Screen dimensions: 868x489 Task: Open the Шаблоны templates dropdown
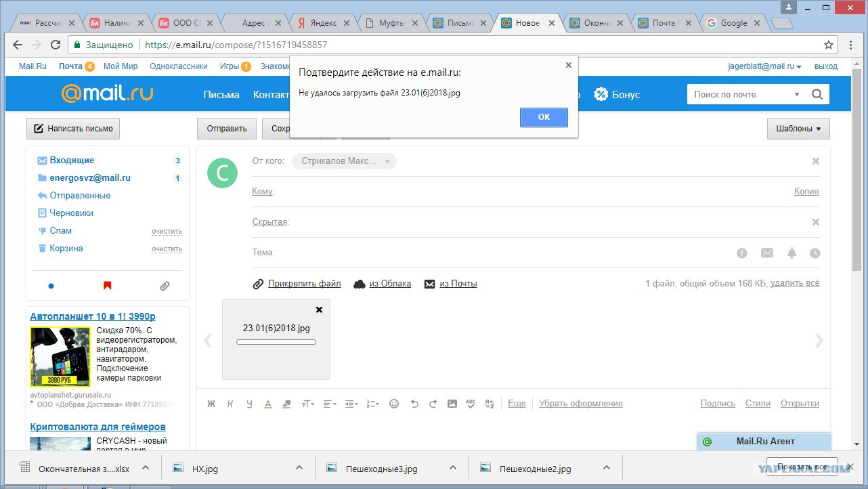click(798, 129)
